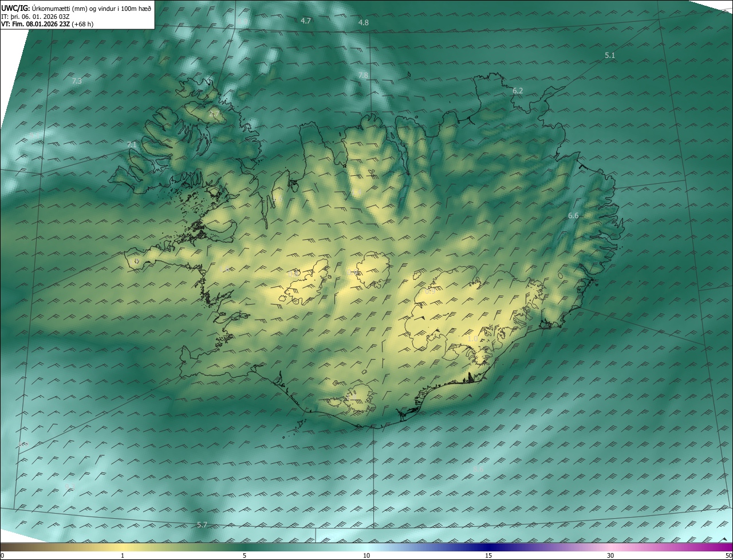733x560 pixels.
Task: Click the 7.3 value label on the map
Action: (77, 81)
